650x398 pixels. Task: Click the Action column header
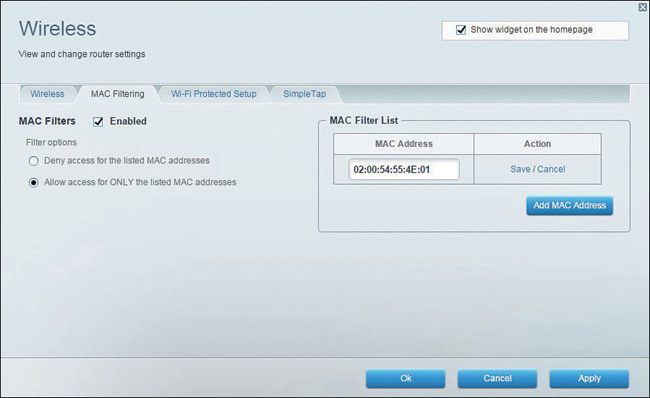coord(538,144)
